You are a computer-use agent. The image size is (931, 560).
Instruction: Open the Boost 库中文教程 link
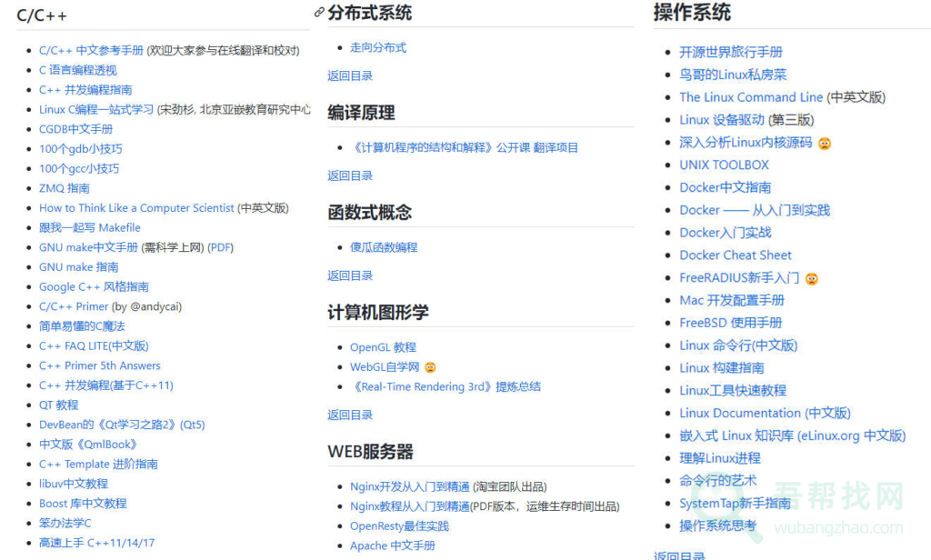[83, 503]
